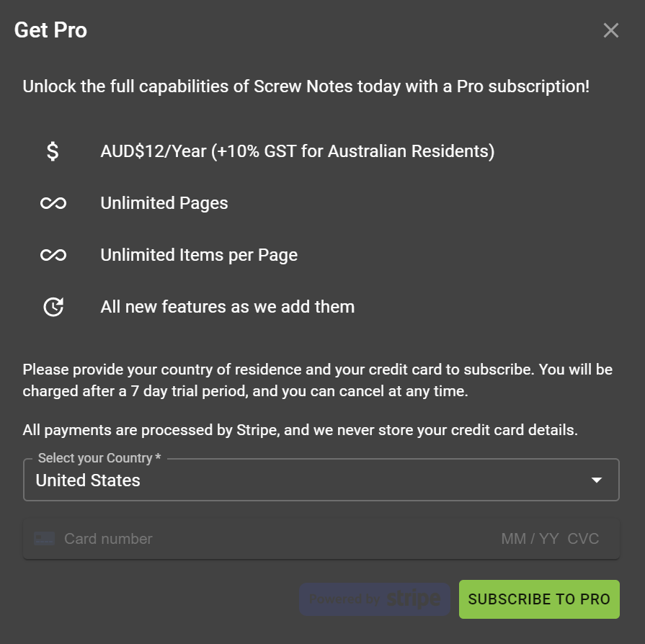The height and width of the screenshot is (644, 645).
Task: Click the Unlimited Pages feature text
Action: (164, 203)
